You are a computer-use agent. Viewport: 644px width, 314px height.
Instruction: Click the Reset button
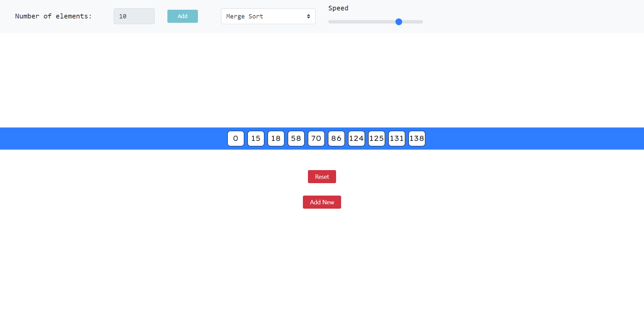coord(322,176)
